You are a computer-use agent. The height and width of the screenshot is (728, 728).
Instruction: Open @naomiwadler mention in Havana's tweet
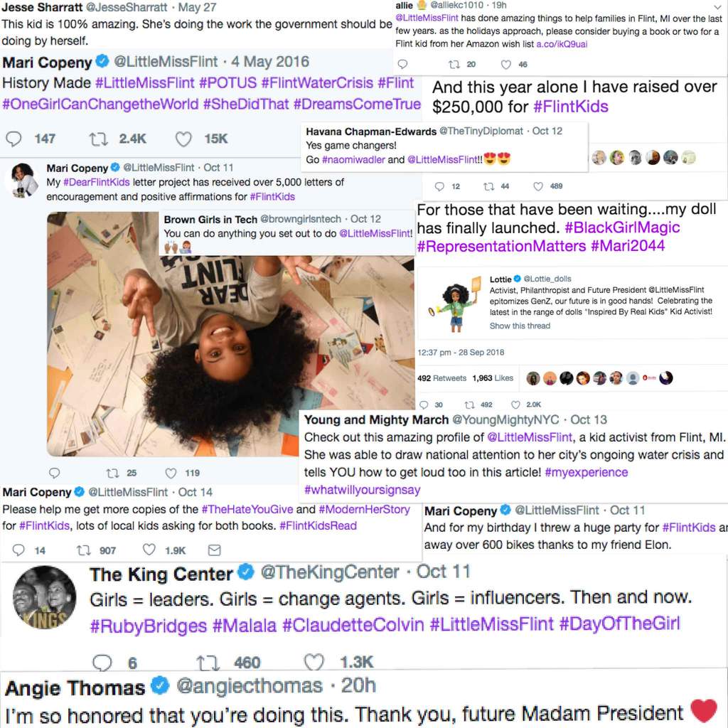click(353, 160)
